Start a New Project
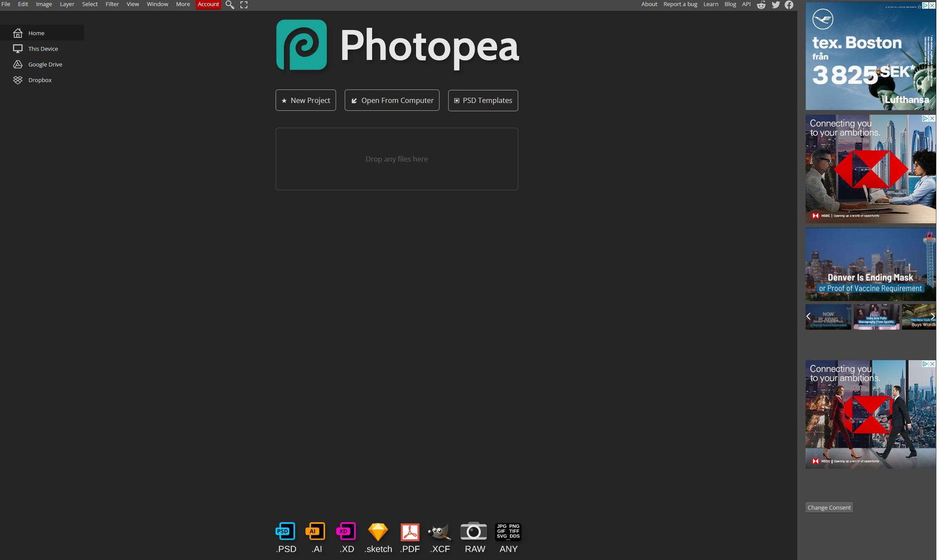This screenshot has width=939, height=560. pos(305,100)
